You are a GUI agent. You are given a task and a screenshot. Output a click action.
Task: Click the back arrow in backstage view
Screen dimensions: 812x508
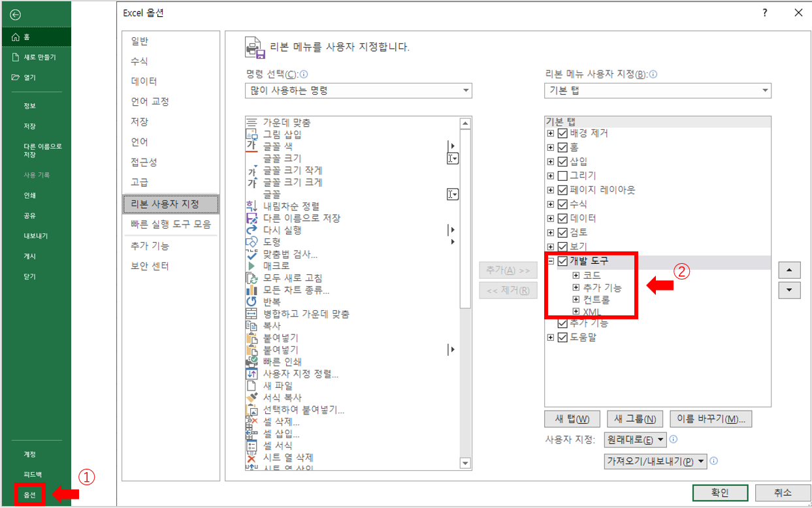pos(16,14)
